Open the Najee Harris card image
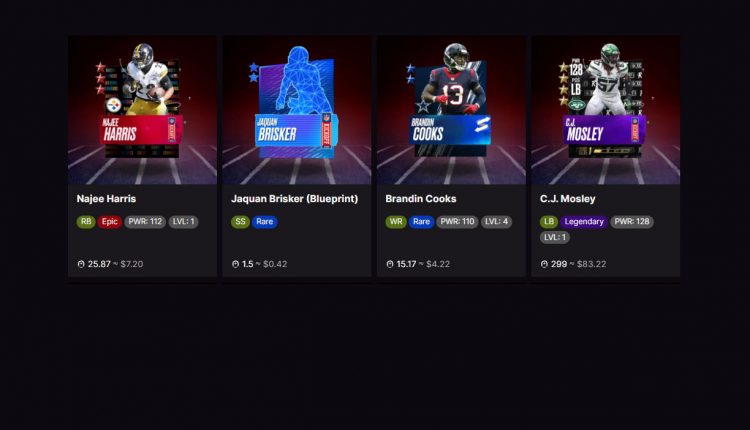Viewport: 750px width, 430px height. [142, 110]
